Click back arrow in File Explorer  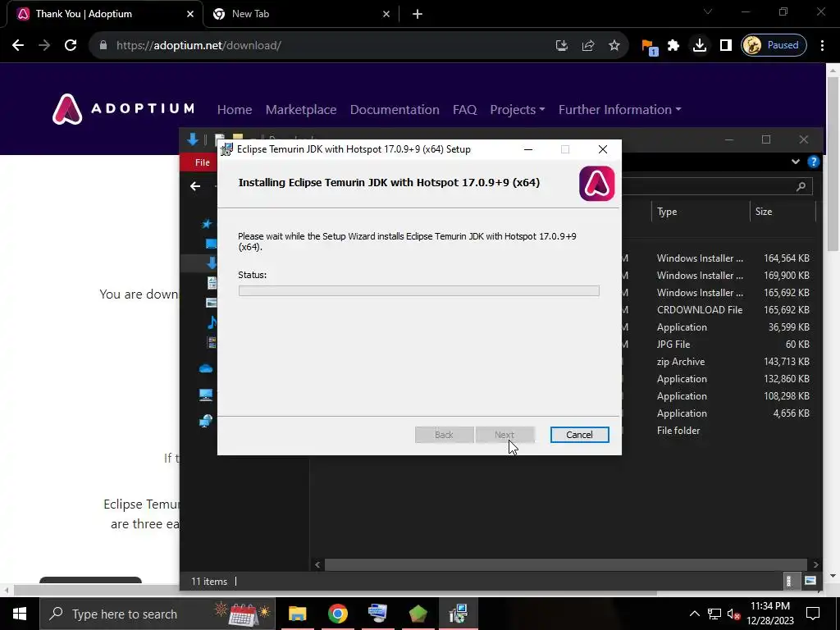(195, 186)
